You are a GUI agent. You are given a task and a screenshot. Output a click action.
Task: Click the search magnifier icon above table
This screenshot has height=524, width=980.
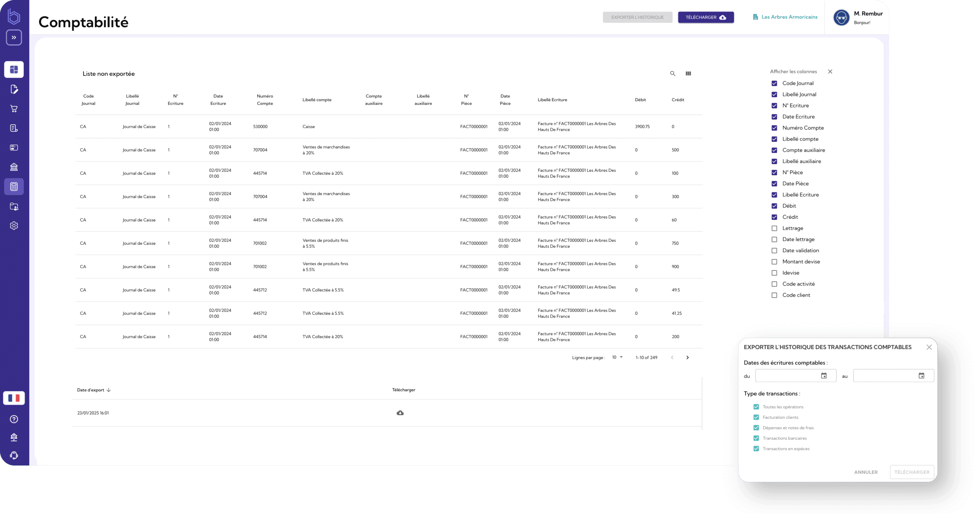click(x=673, y=73)
